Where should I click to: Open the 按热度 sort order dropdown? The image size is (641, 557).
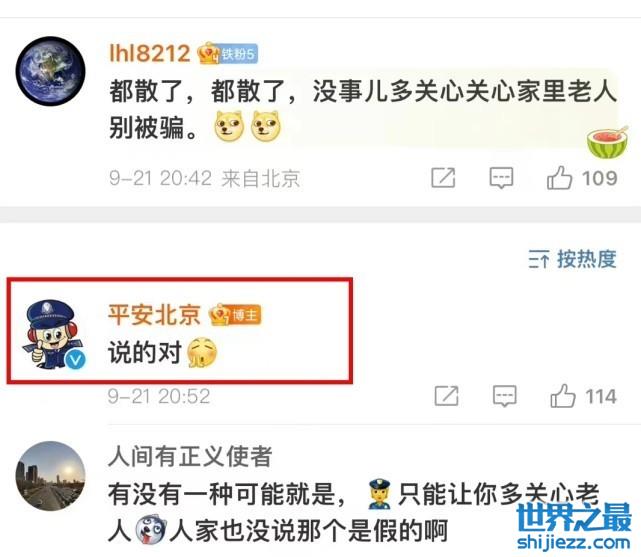pos(572,259)
